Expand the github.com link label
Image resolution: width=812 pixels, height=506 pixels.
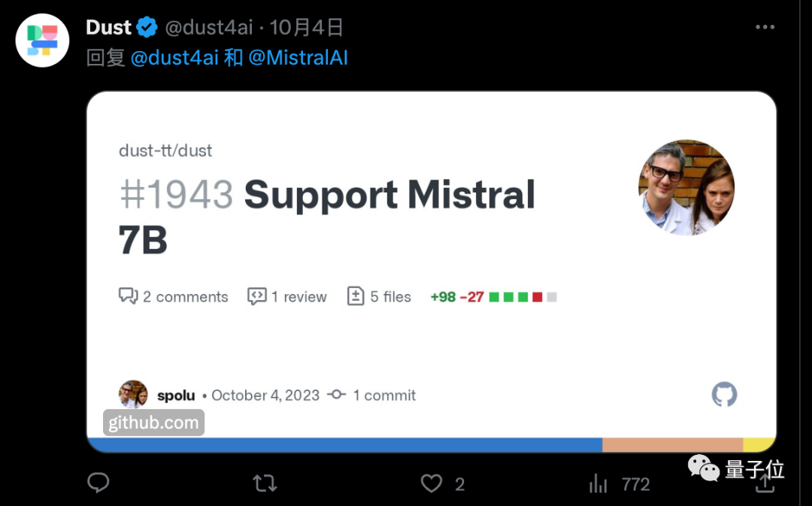pos(153,423)
